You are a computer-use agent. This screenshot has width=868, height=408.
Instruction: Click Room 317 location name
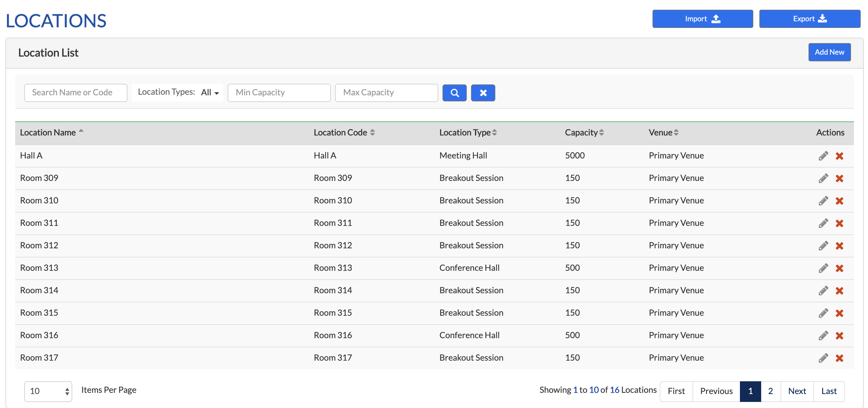pyautogui.click(x=39, y=358)
